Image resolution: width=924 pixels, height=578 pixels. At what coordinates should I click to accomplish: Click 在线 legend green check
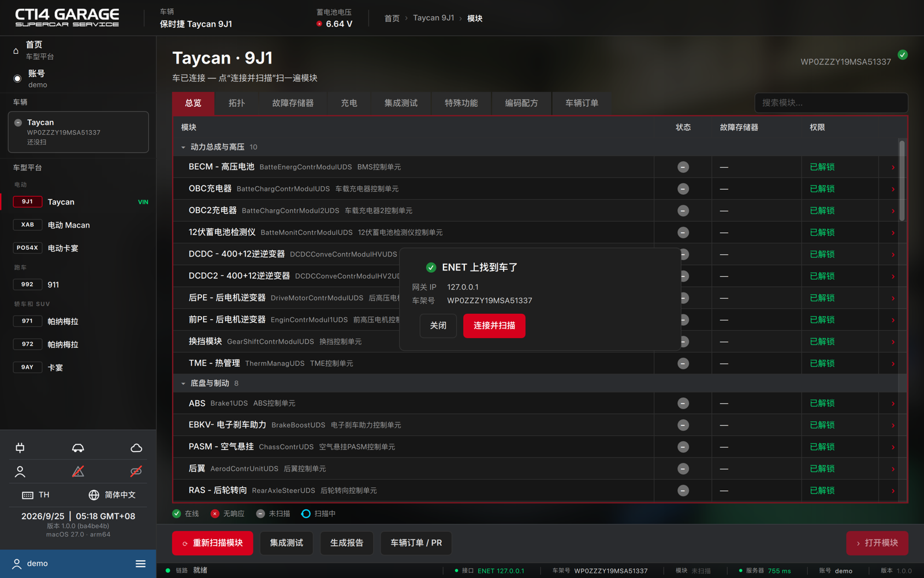pos(177,513)
